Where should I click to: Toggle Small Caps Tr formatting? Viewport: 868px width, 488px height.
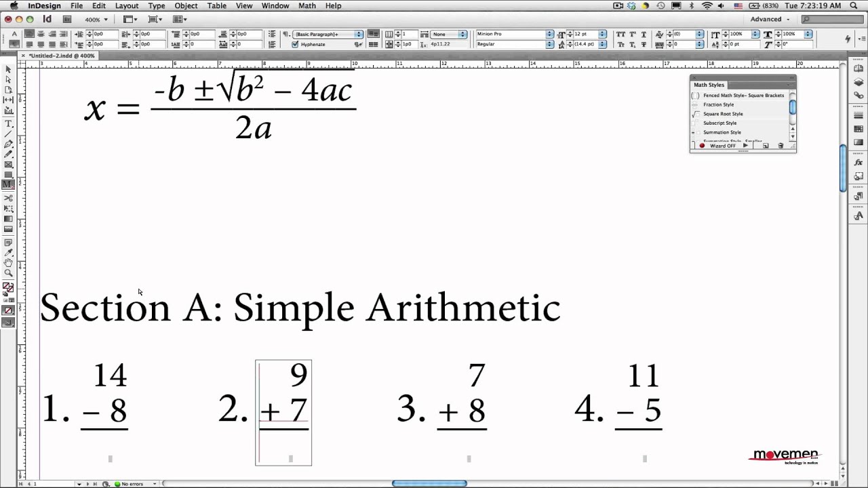pyautogui.click(x=620, y=44)
